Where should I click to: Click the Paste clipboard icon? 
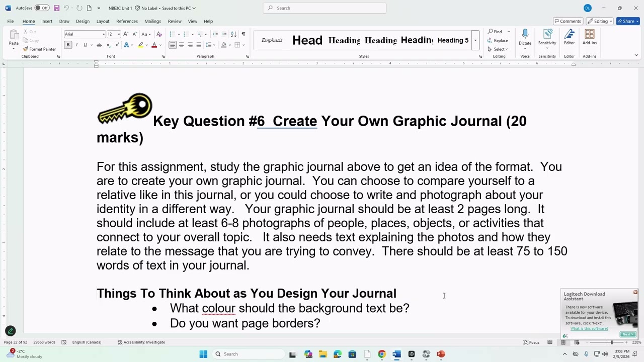coord(14,35)
